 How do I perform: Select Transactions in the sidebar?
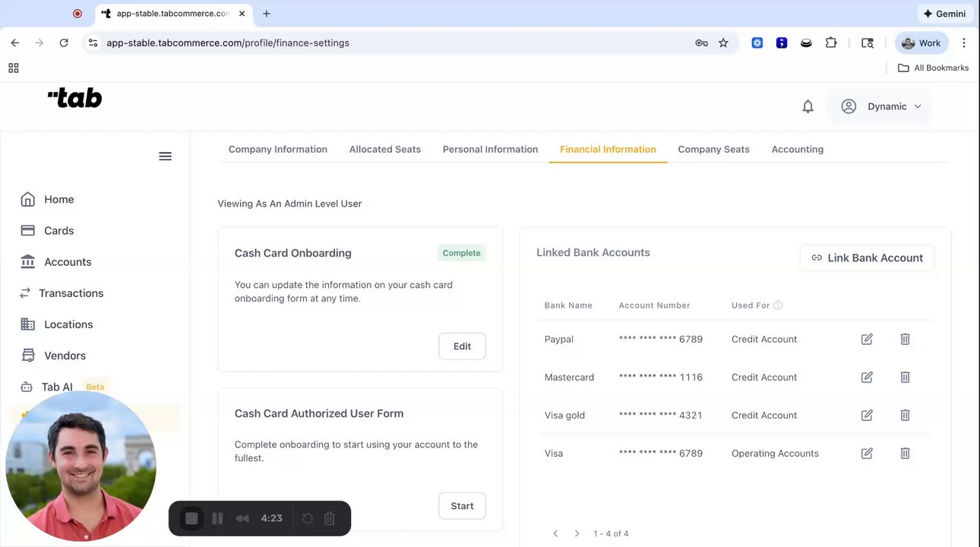tap(71, 293)
